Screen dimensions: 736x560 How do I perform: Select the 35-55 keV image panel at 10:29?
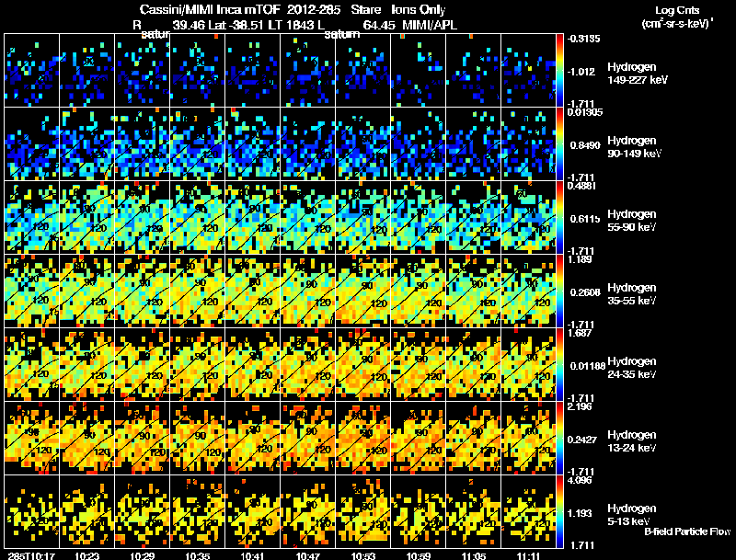point(143,291)
